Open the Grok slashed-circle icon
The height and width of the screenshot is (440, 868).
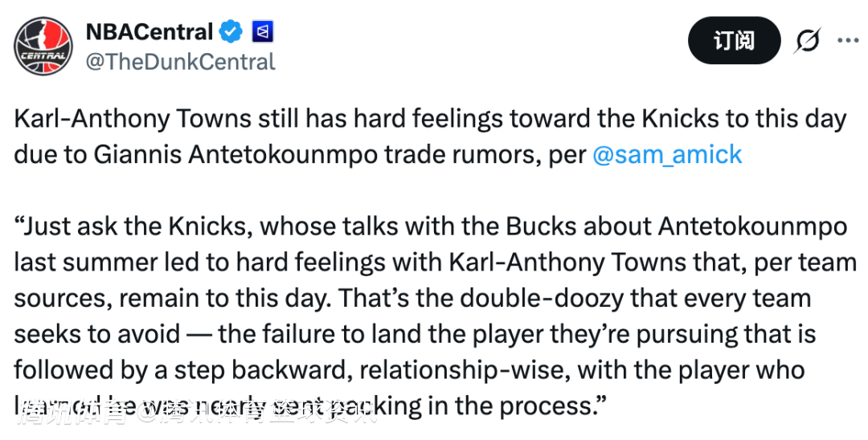[806, 41]
